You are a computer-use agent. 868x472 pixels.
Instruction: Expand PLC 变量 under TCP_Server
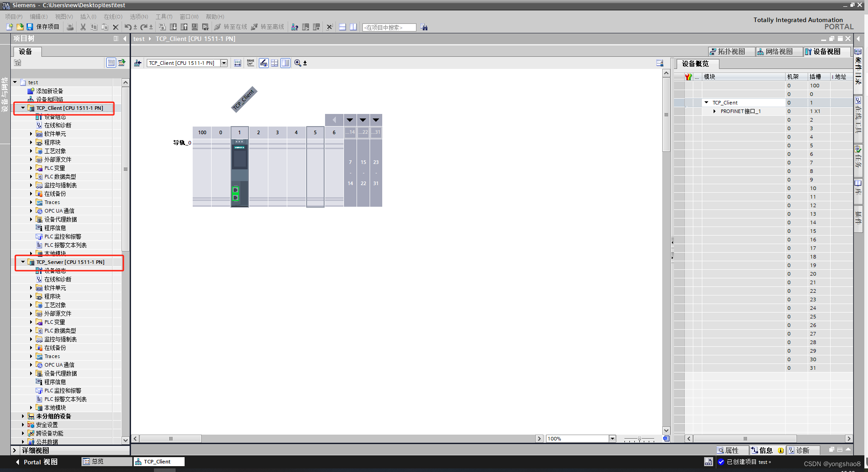click(x=31, y=322)
